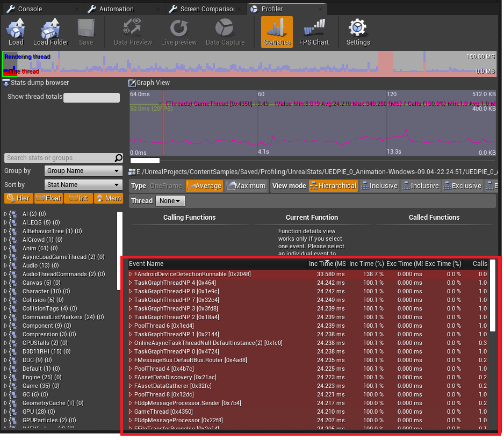Select PoolThread 6 [0x1ed4] row

[x=308, y=326]
